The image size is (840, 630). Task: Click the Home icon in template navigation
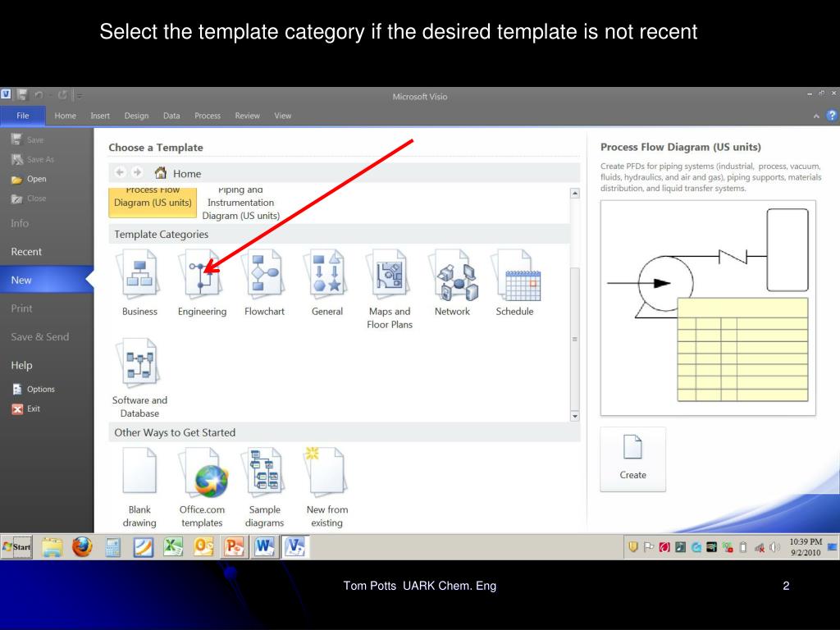tap(160, 172)
